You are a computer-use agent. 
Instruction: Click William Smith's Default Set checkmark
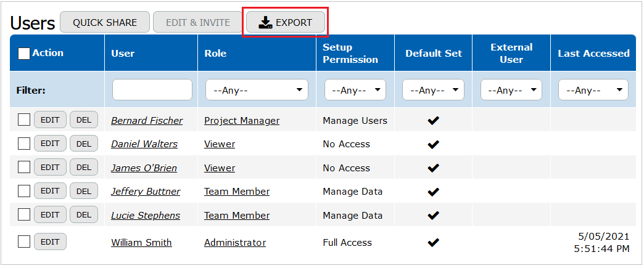click(433, 243)
